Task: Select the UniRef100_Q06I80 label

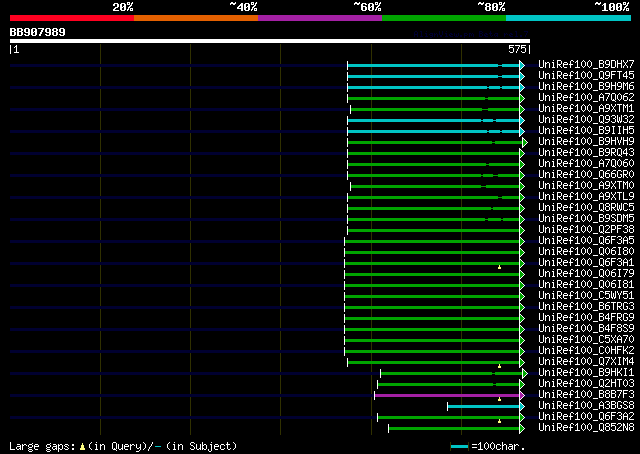Action: [586, 251]
